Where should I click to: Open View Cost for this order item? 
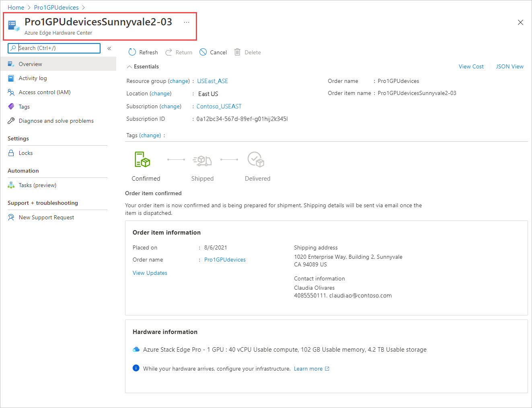pos(471,66)
